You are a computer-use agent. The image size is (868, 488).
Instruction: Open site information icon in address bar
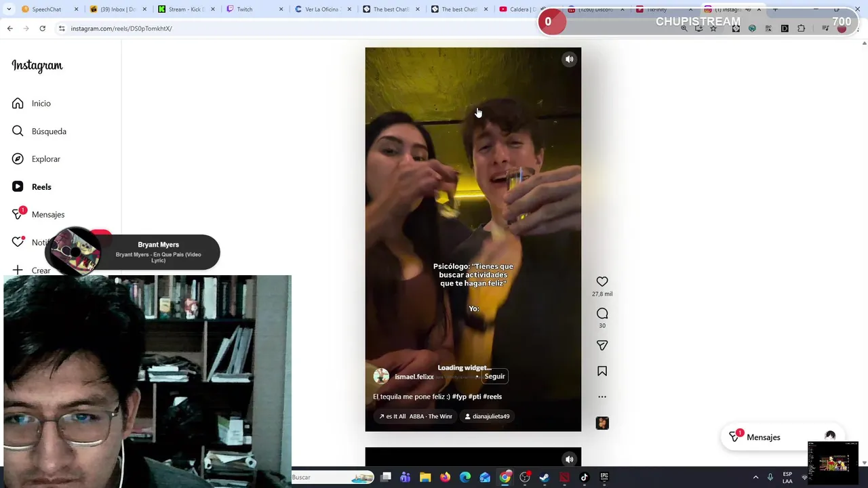(62, 28)
